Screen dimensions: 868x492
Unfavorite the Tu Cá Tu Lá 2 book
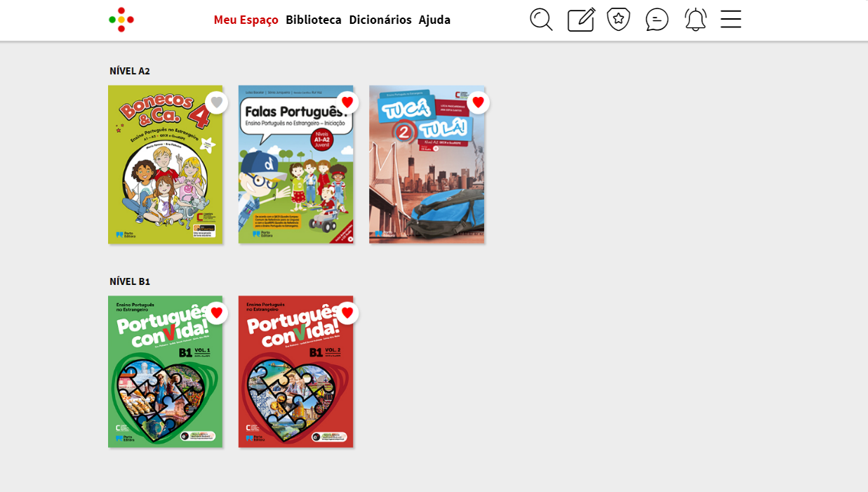click(478, 102)
